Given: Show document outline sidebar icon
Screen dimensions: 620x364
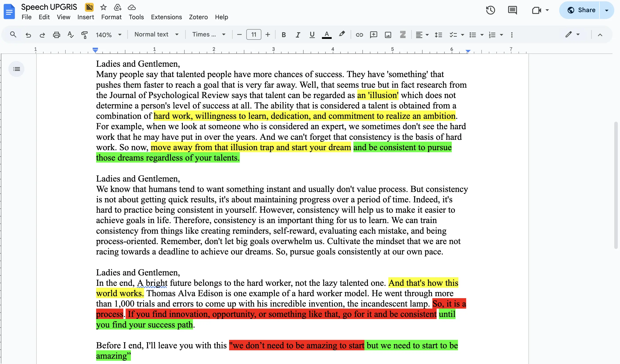Looking at the screenshot, I should click(x=17, y=69).
